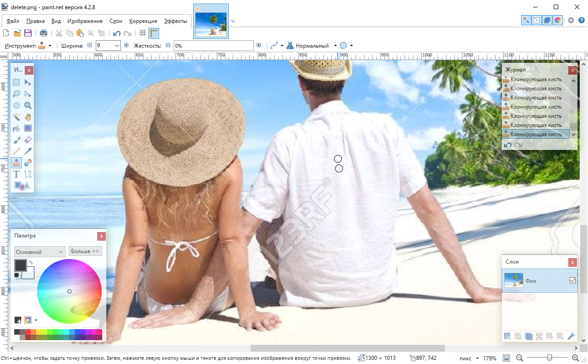Open layer properties wrench icon
Viewport: 588px width, 364px height.
[x=571, y=336]
